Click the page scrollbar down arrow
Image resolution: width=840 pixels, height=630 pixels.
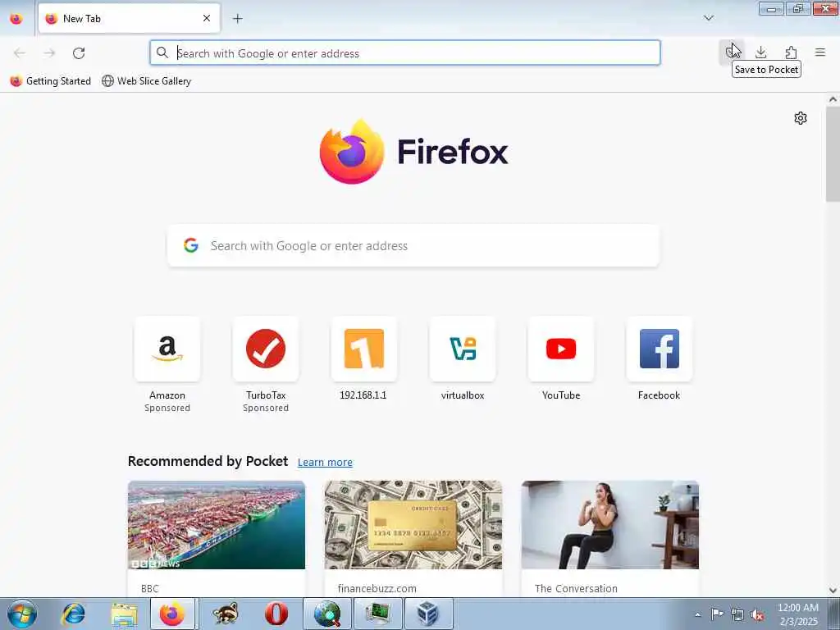[833, 591]
